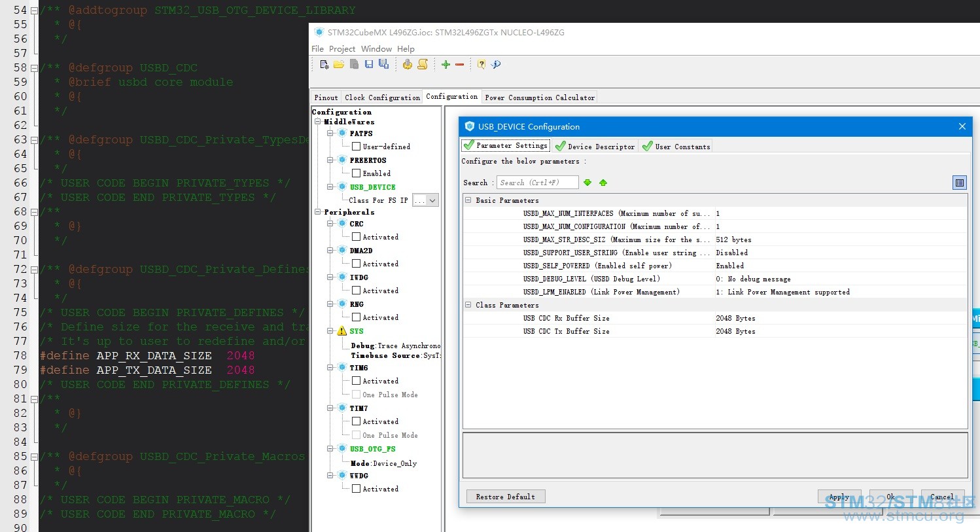
Task: Confirm the dialog with Ok
Action: pos(891,497)
